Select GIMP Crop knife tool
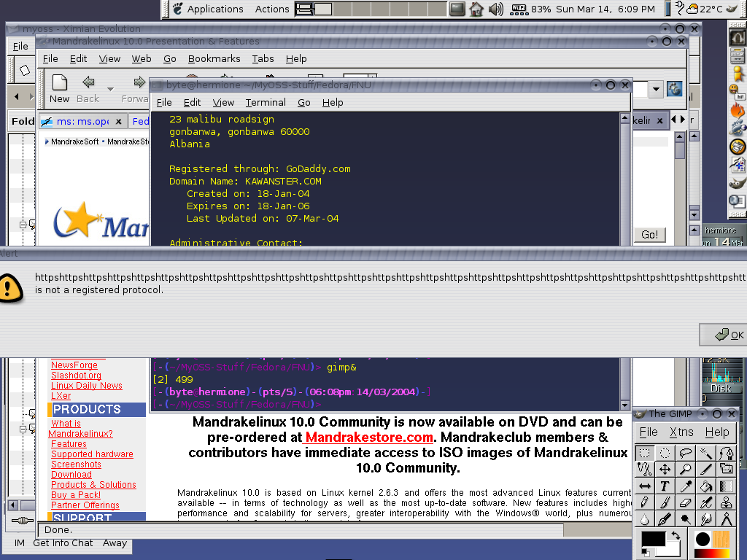Viewport: 747px width, 560px height. (706, 470)
